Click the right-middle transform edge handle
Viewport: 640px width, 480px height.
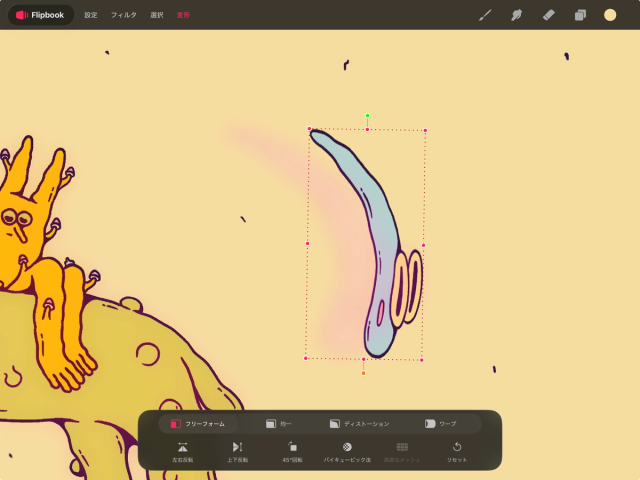[423, 245]
